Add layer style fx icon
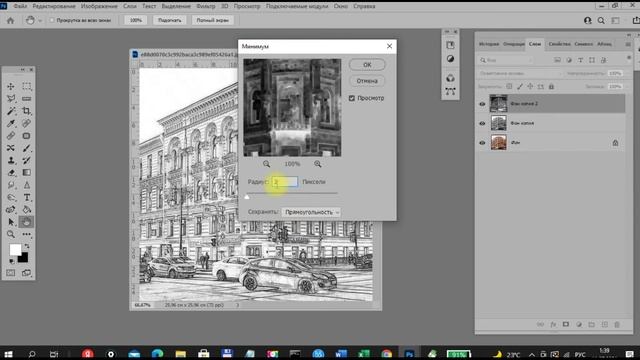The width and height of the screenshot is (640, 360). (x=553, y=324)
